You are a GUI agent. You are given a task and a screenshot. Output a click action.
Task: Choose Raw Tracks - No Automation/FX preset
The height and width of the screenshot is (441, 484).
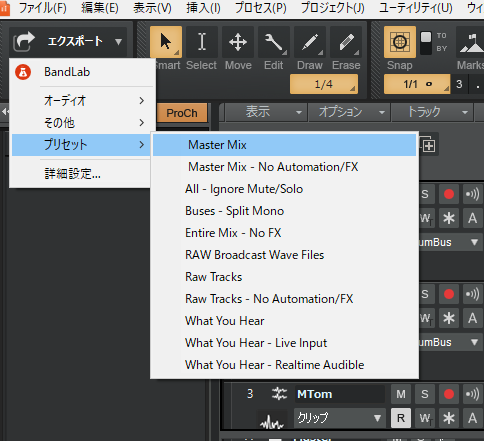[x=284, y=299]
